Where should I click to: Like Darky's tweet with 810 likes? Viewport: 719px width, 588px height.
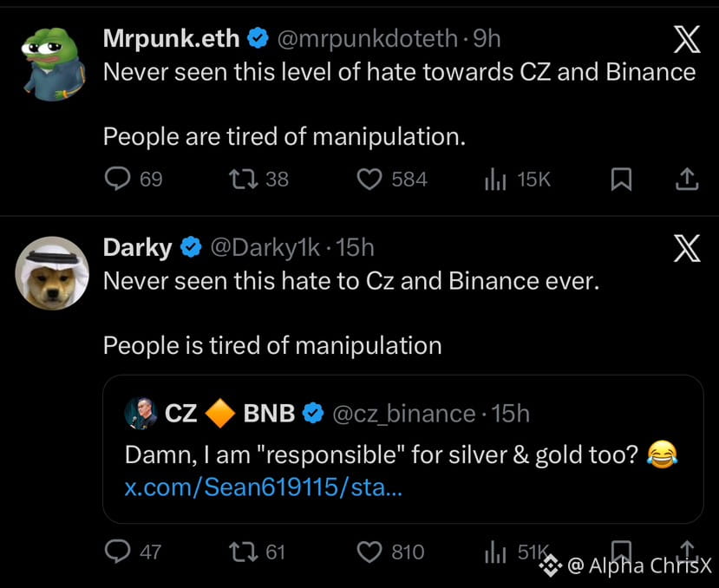(370, 552)
